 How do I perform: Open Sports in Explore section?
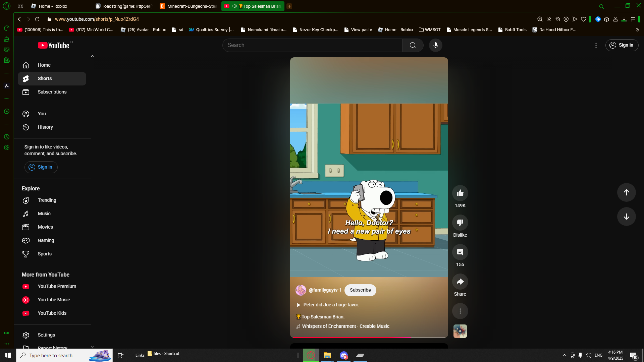[x=52, y=254]
